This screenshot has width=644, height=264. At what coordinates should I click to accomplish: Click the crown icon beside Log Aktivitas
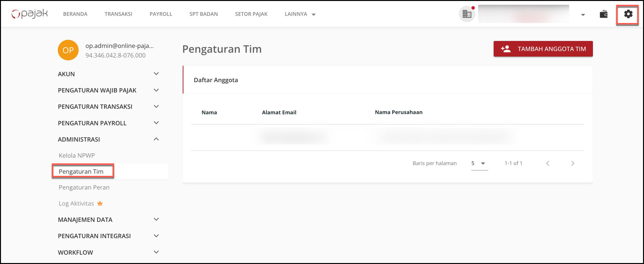[x=100, y=203]
